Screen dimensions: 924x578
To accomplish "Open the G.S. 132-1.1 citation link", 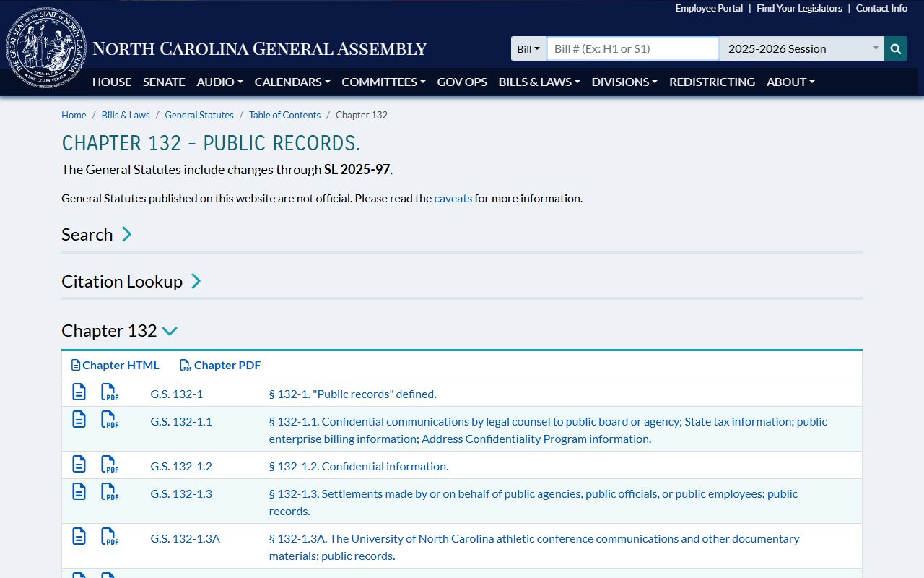I will pos(181,421).
